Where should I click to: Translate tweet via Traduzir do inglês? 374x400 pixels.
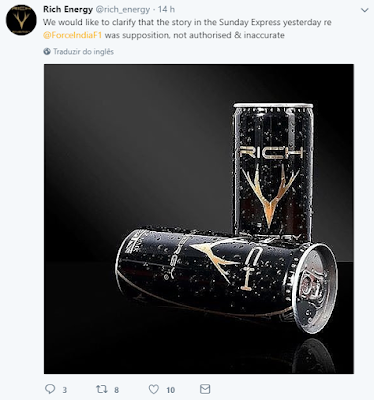[x=83, y=52]
